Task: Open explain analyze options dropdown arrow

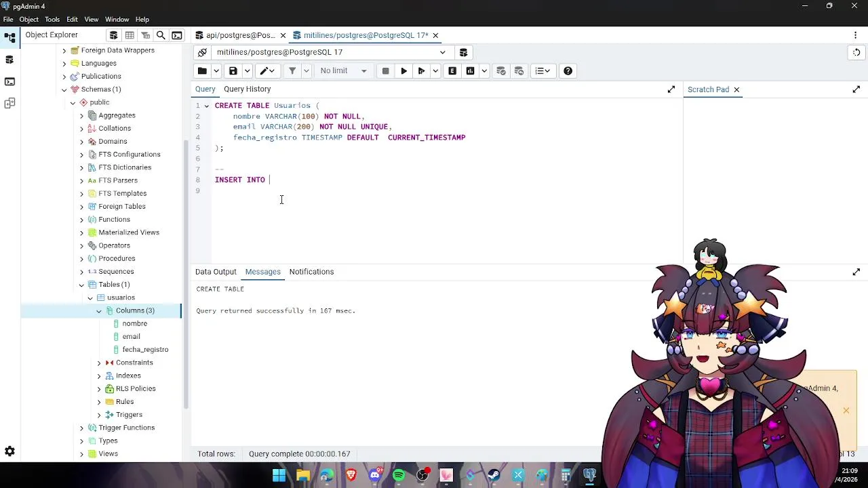Action: (484, 71)
